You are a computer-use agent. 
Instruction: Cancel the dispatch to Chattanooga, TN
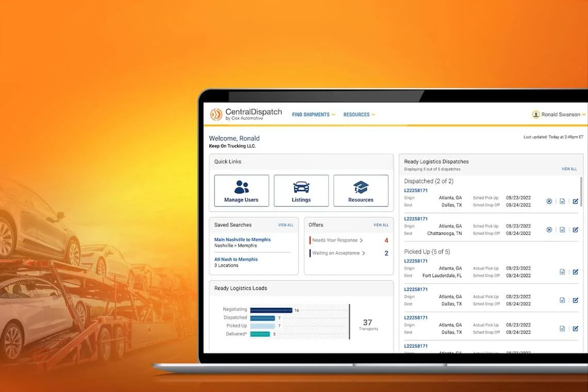tap(549, 230)
